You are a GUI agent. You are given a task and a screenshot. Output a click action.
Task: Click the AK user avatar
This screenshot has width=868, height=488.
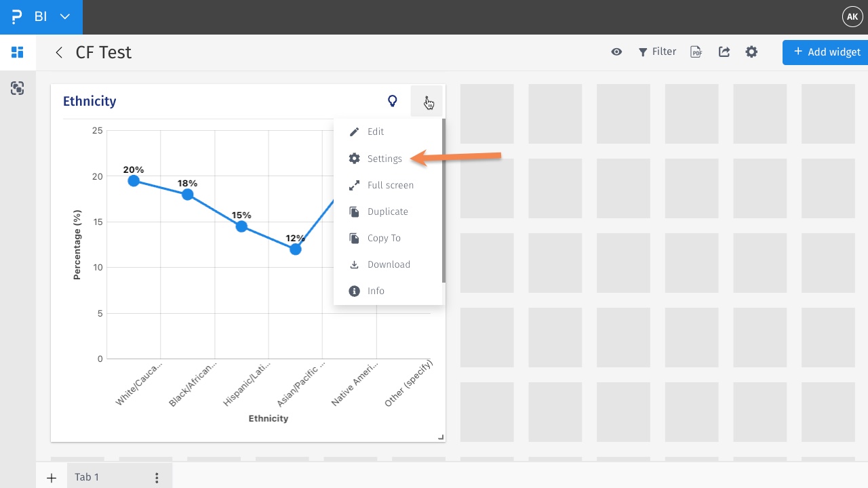point(852,17)
